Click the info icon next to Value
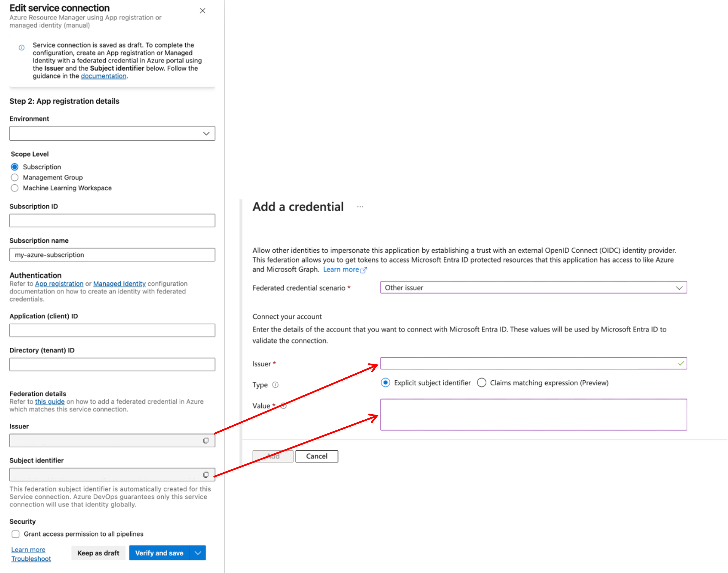This screenshot has height=573, width=728. coord(284,406)
